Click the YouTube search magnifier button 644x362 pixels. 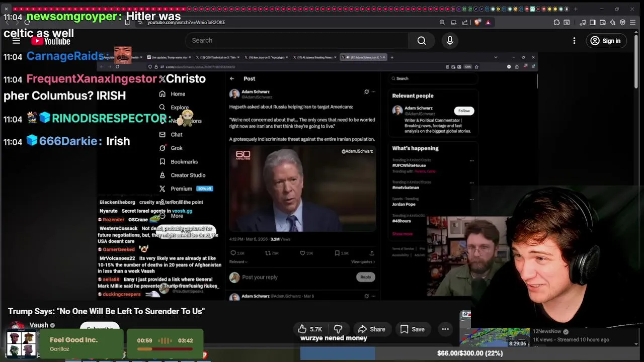click(422, 41)
